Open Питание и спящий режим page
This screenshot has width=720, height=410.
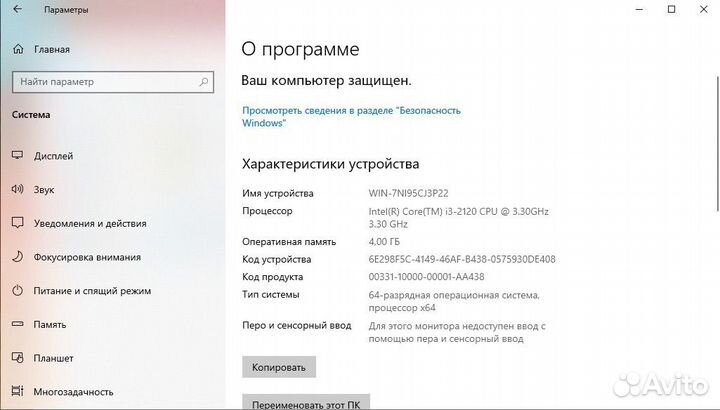tap(92, 291)
